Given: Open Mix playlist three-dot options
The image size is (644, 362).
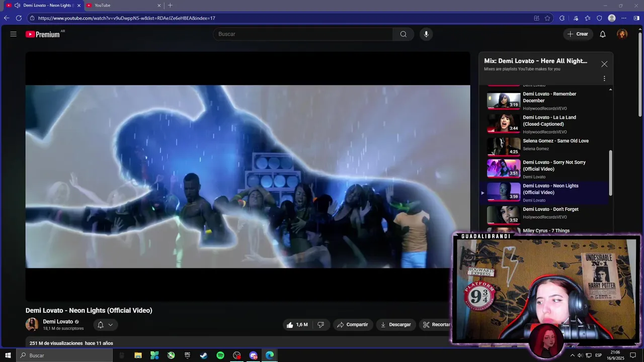Looking at the screenshot, I should tap(604, 78).
